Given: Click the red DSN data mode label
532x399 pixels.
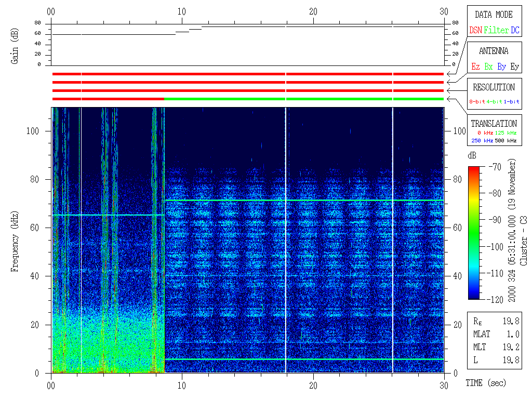Looking at the screenshot, I should pos(475,30).
